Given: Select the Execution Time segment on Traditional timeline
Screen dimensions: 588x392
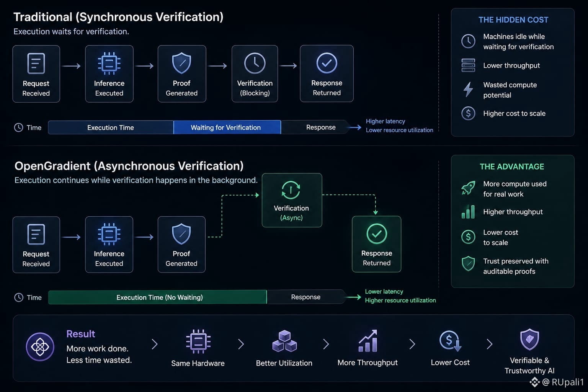Looking at the screenshot, I should coord(111,127).
